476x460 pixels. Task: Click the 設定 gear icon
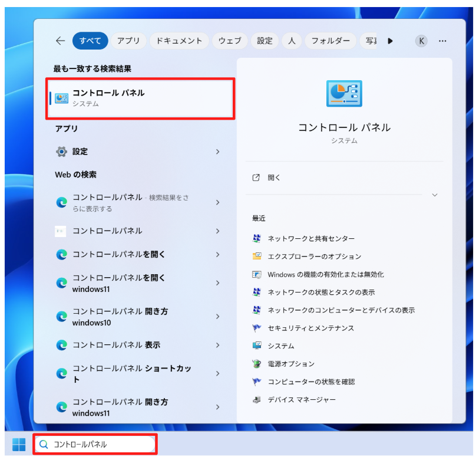coord(61,152)
